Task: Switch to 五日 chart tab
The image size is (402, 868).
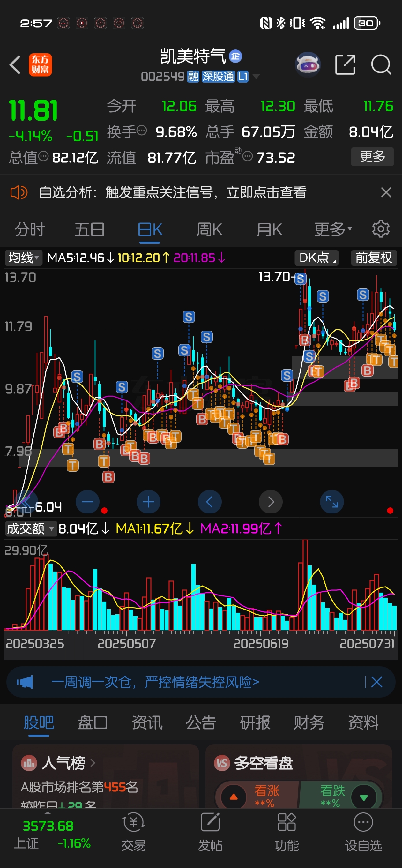Action: pyautogui.click(x=89, y=229)
